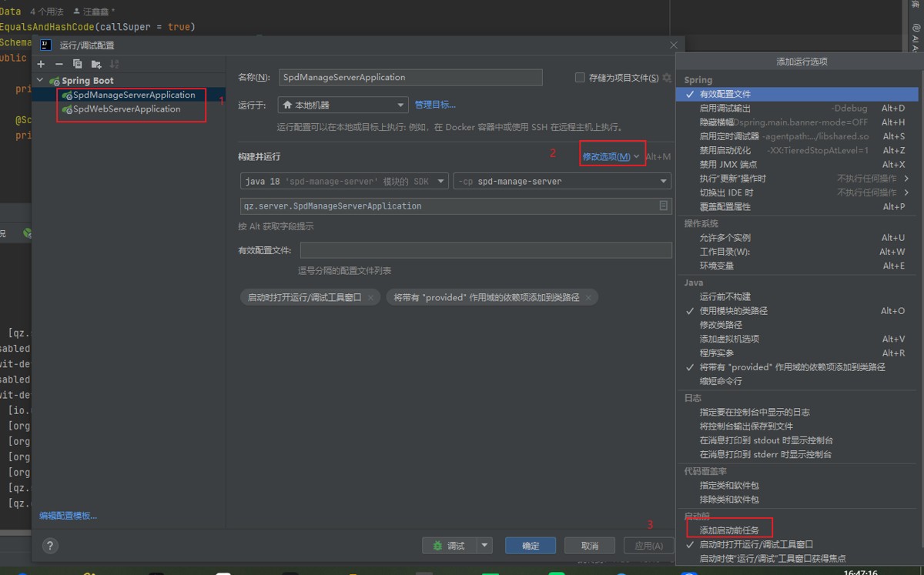Click the help question mark button
The width and height of the screenshot is (924, 575).
pyautogui.click(x=50, y=546)
